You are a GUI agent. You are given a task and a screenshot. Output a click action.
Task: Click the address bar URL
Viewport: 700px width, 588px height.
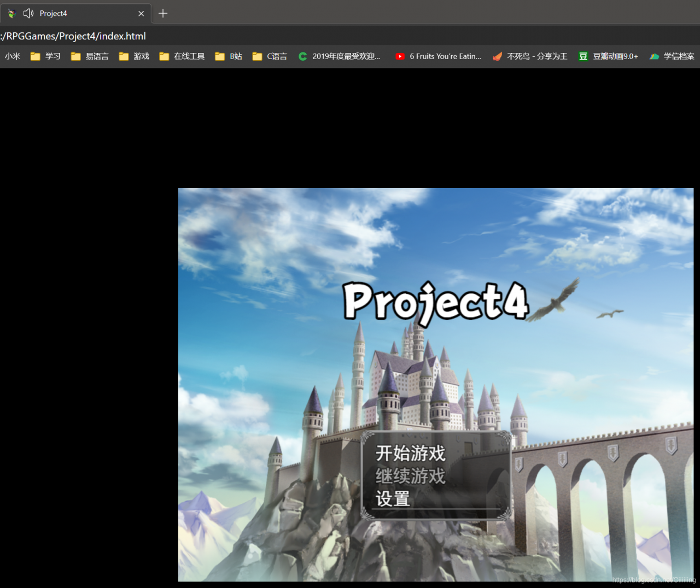[73, 36]
